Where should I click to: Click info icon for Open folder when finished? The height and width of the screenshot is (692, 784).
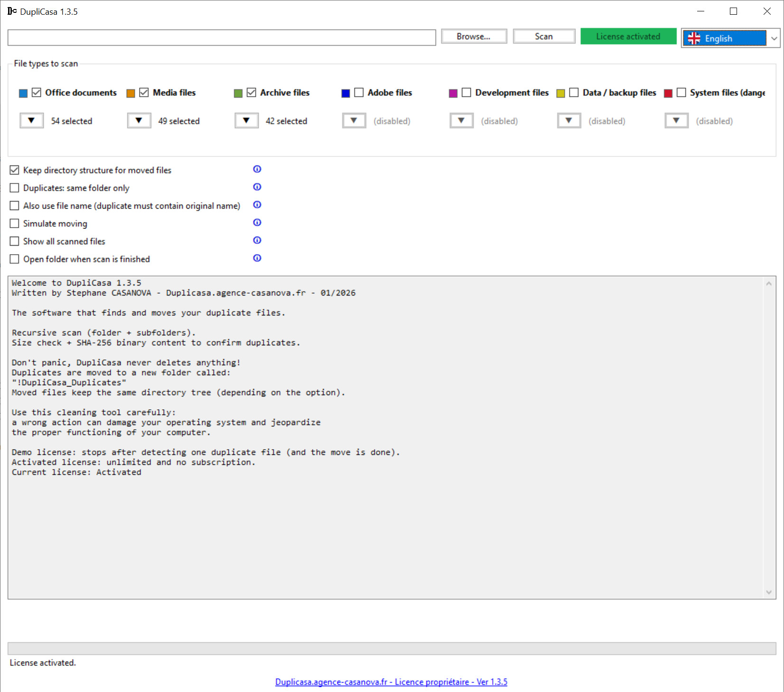(257, 258)
